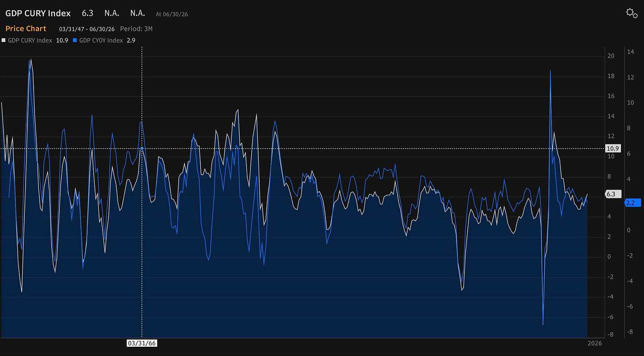Screen dimensions: 644x356
Task: Click the 2026 label on the x-axis
Action: tap(594, 344)
